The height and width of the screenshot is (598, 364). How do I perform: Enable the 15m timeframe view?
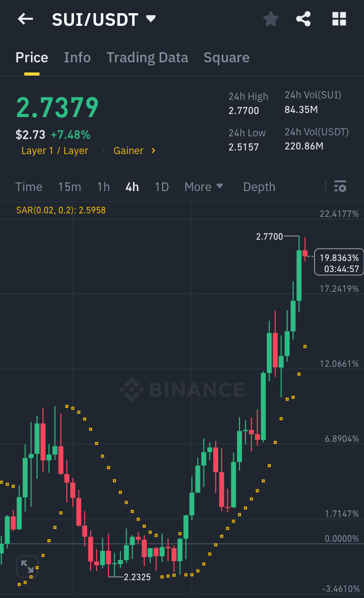69,186
